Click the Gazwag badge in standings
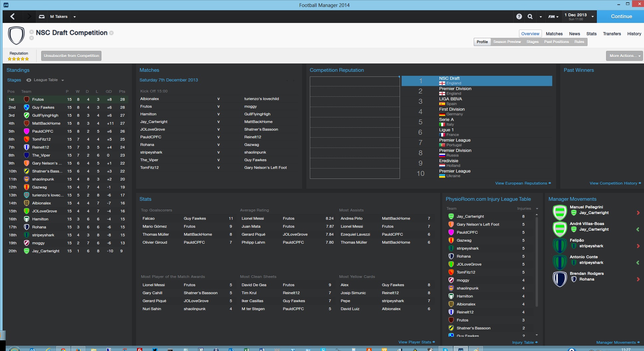The image size is (644, 351). (x=27, y=187)
